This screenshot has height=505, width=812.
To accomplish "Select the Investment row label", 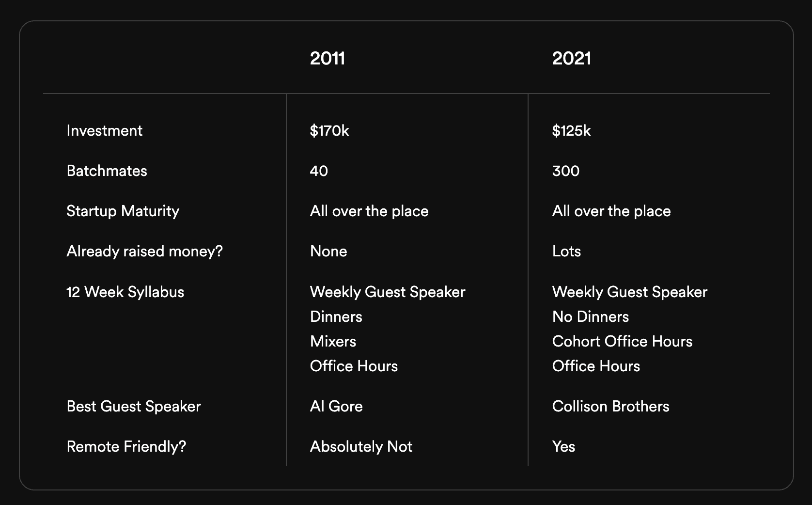I will (104, 130).
